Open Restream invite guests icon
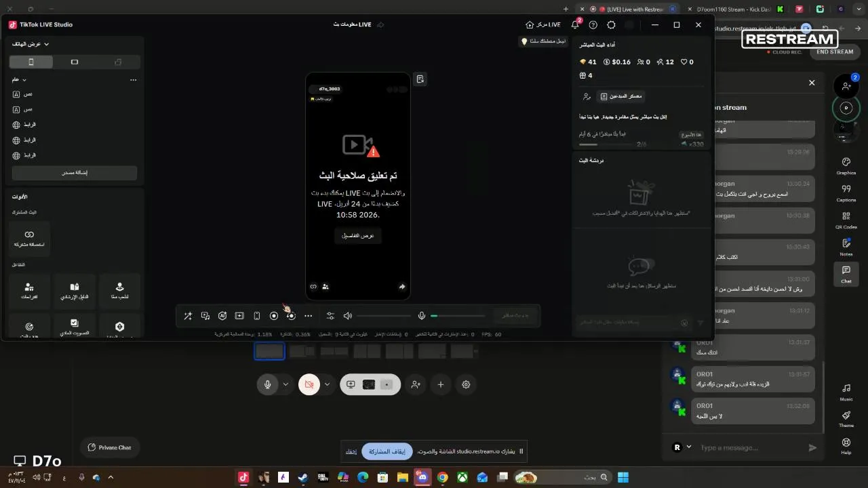The image size is (868, 488). click(x=846, y=86)
